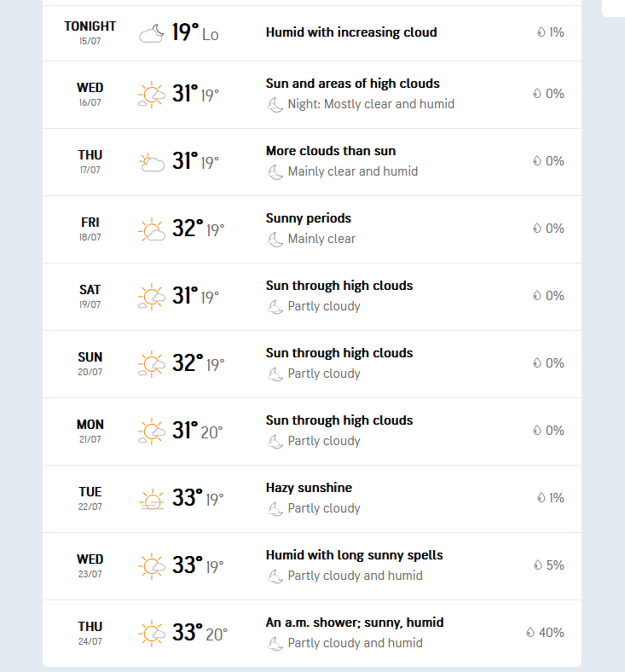
Task: Open Hazy sunshine forecast details
Action: coord(312,499)
